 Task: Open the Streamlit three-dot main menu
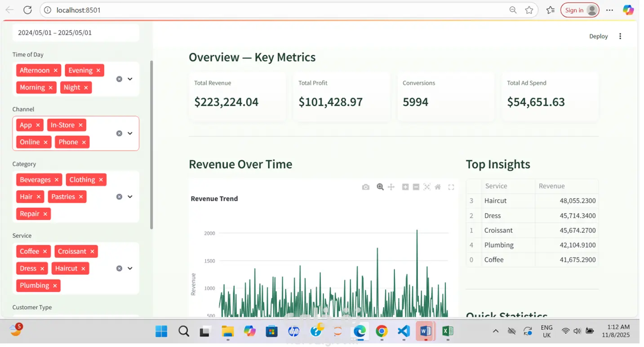tap(620, 36)
